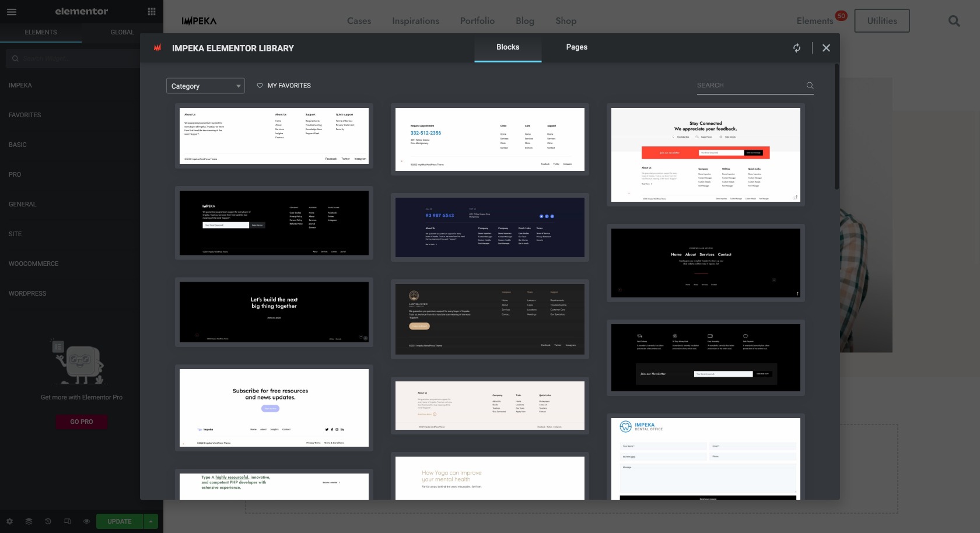Viewport: 980px width, 533px height.
Task: Expand the WooCommerce widget category
Action: (34, 264)
